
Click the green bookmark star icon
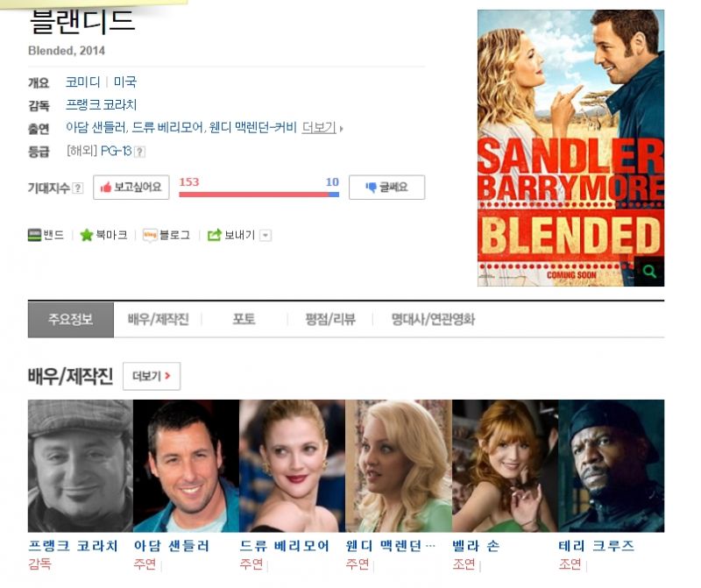coord(86,235)
